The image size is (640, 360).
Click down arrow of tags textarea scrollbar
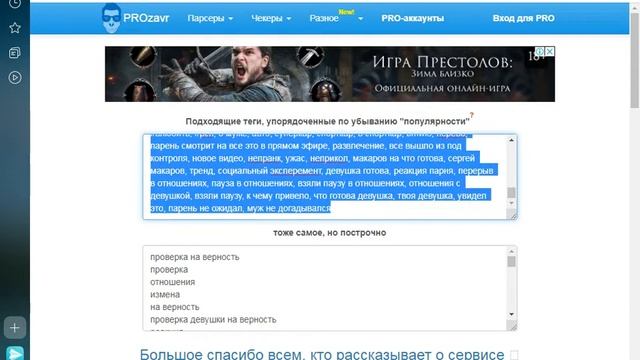tap(511, 203)
